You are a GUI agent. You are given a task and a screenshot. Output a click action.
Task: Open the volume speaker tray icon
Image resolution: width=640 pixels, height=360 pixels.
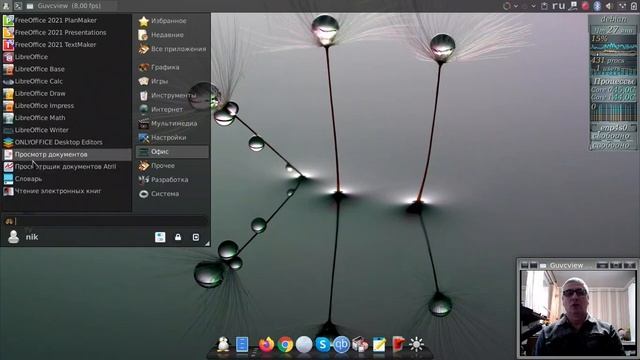point(609,6)
